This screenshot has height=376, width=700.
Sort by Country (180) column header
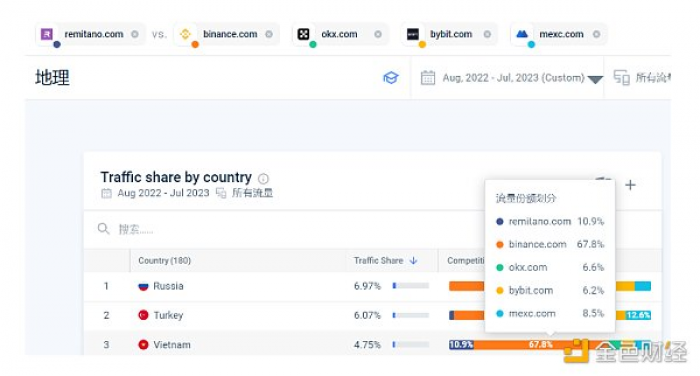[164, 260]
